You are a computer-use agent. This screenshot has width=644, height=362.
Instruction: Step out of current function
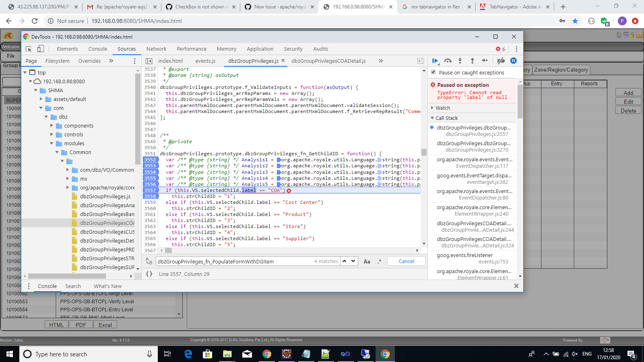(472, 61)
